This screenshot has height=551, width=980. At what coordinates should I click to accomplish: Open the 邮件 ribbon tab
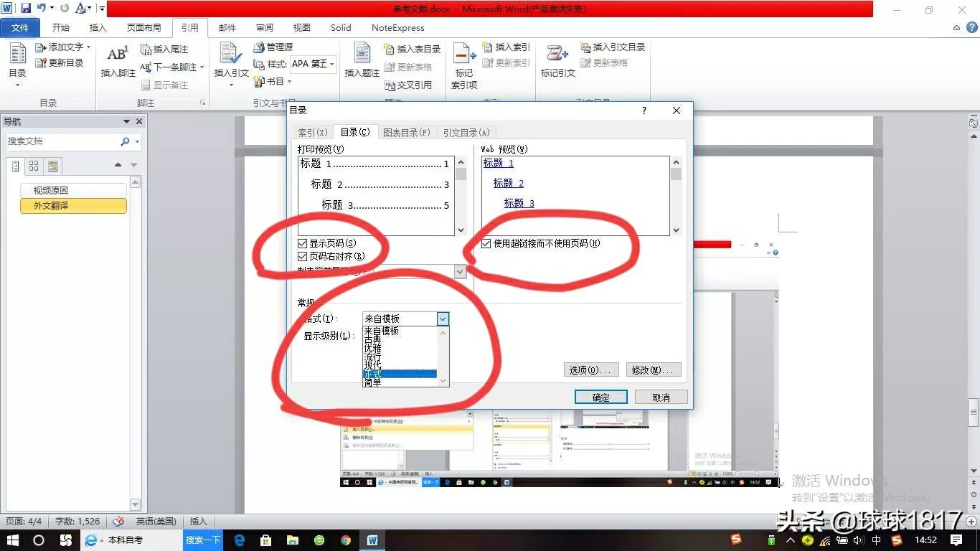227,28
